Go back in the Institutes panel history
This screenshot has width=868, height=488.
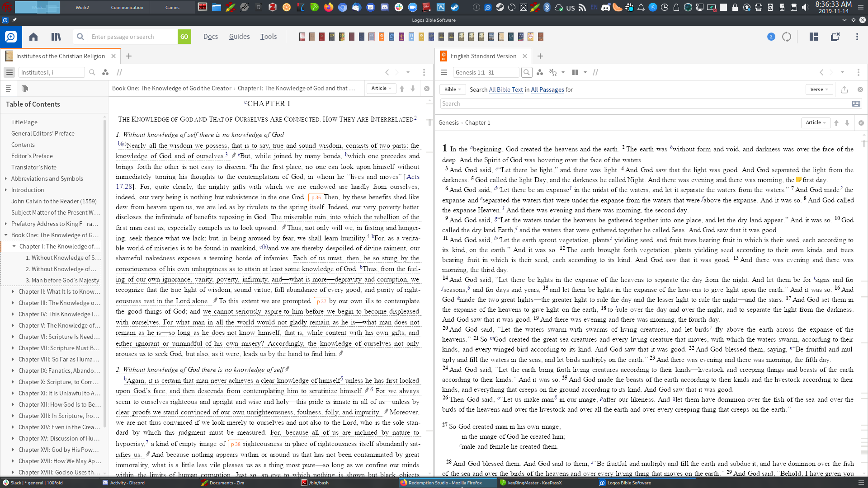(x=387, y=72)
